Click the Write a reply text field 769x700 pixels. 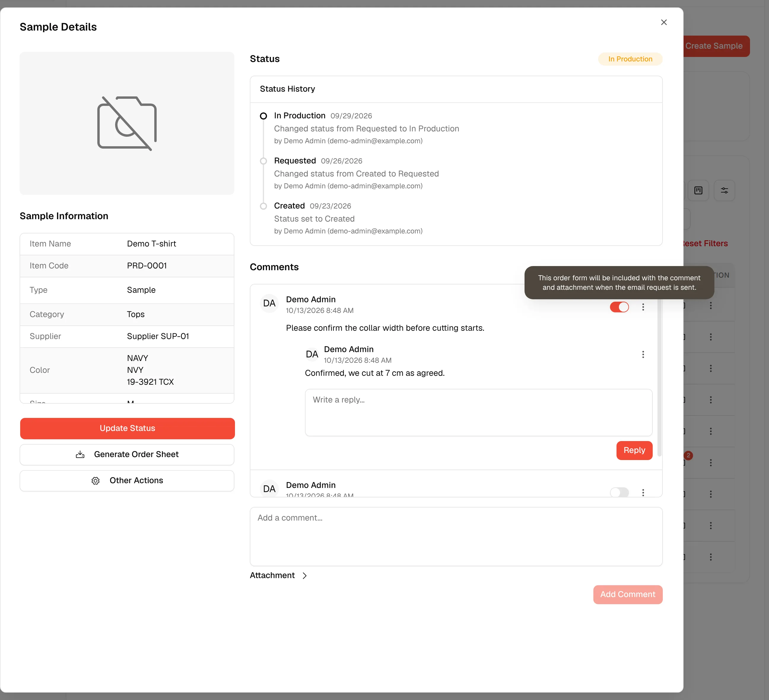click(478, 413)
